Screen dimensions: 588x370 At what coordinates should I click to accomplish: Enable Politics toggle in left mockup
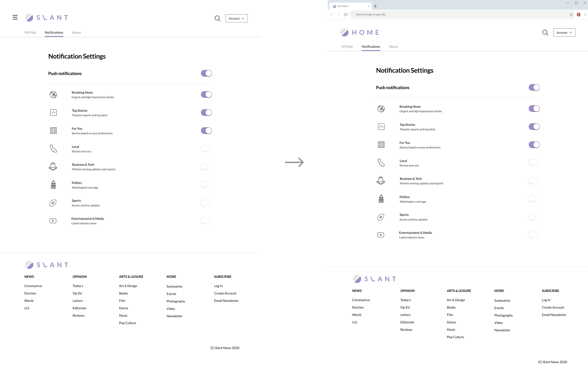(x=206, y=185)
